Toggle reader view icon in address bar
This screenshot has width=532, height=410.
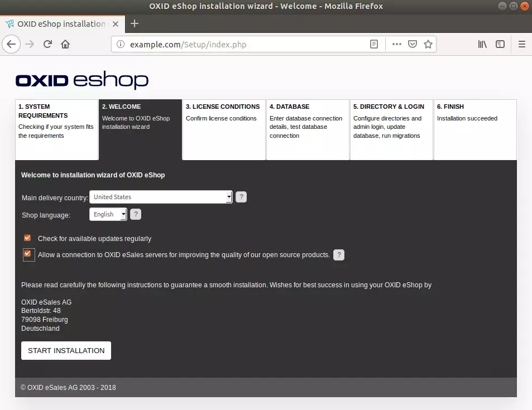click(374, 44)
